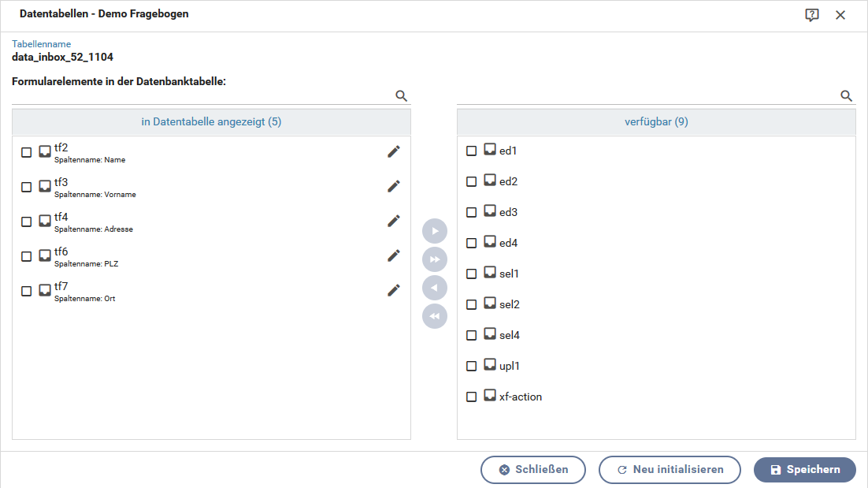The image size is (868, 488).
Task: Click search icon above displayed list
Action: [x=402, y=96]
